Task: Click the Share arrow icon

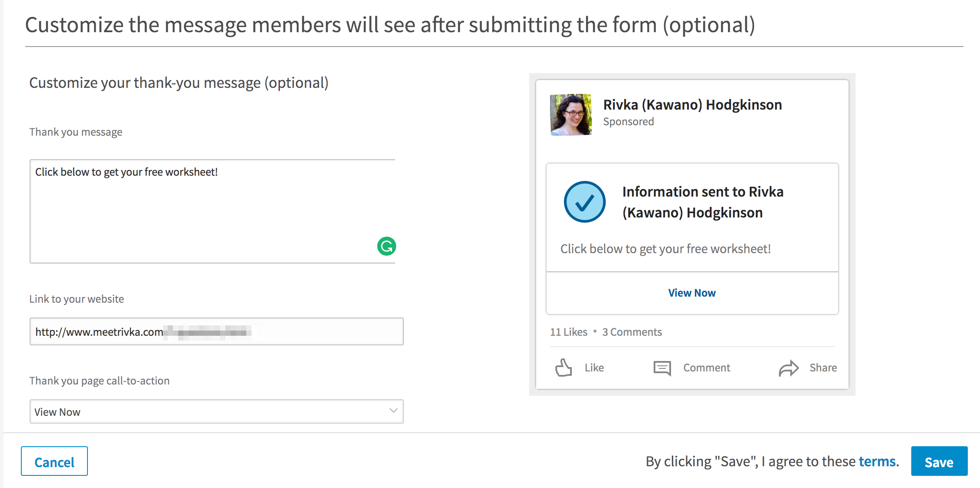Action: pos(789,368)
